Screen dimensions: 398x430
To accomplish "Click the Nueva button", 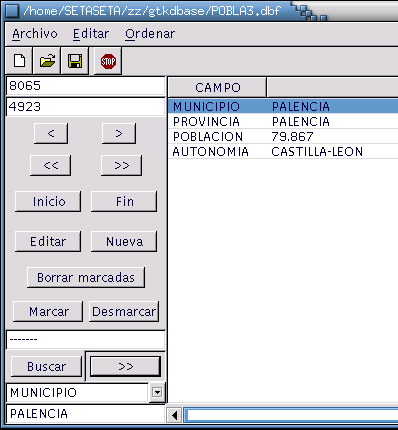I will pyautogui.click(x=124, y=241).
